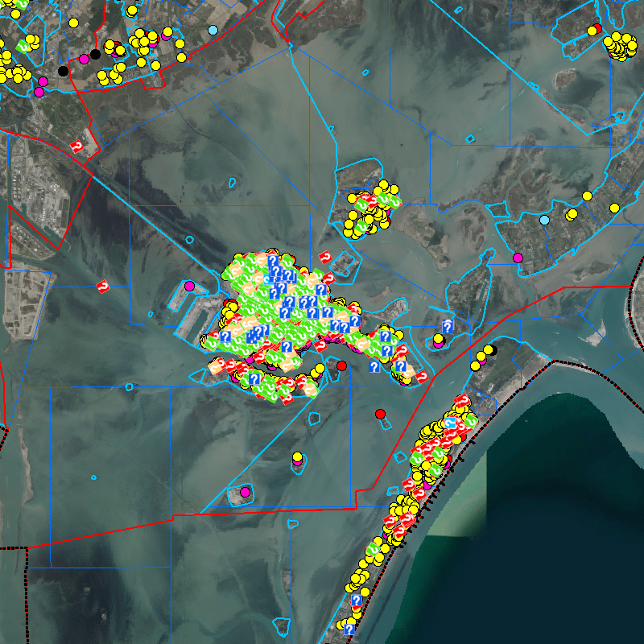The width and height of the screenshot is (644, 644).
Task: Open the southernmost blue question-mark marker on Lido
Action: tap(349, 630)
